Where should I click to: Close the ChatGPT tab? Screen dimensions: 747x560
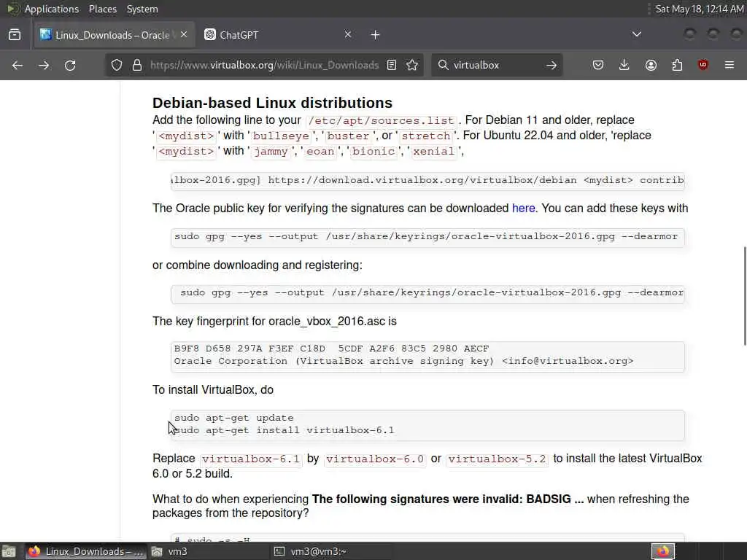click(x=348, y=35)
